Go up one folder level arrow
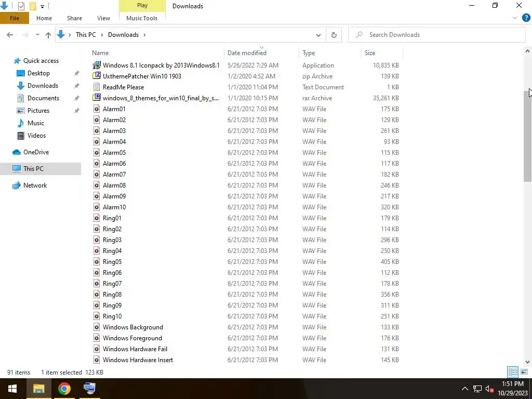The image size is (532, 399). (48, 35)
